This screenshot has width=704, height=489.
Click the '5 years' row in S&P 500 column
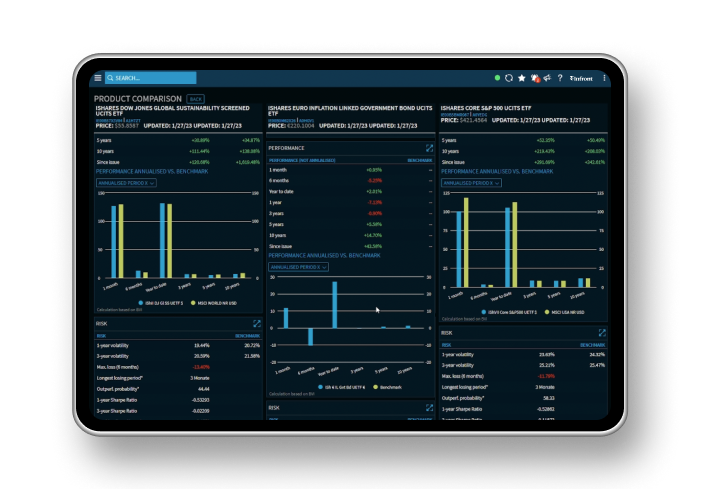[523, 140]
